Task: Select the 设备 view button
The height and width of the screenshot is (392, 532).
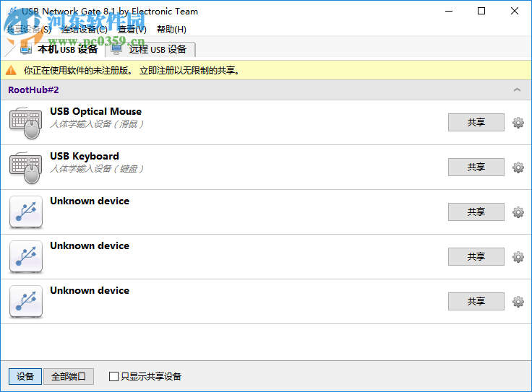Action: (25, 376)
